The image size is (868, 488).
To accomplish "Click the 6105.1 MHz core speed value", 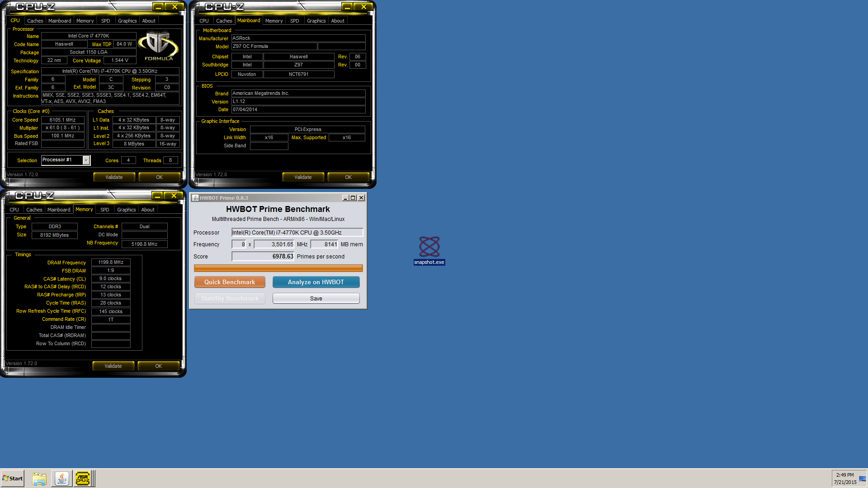I will click(x=62, y=120).
